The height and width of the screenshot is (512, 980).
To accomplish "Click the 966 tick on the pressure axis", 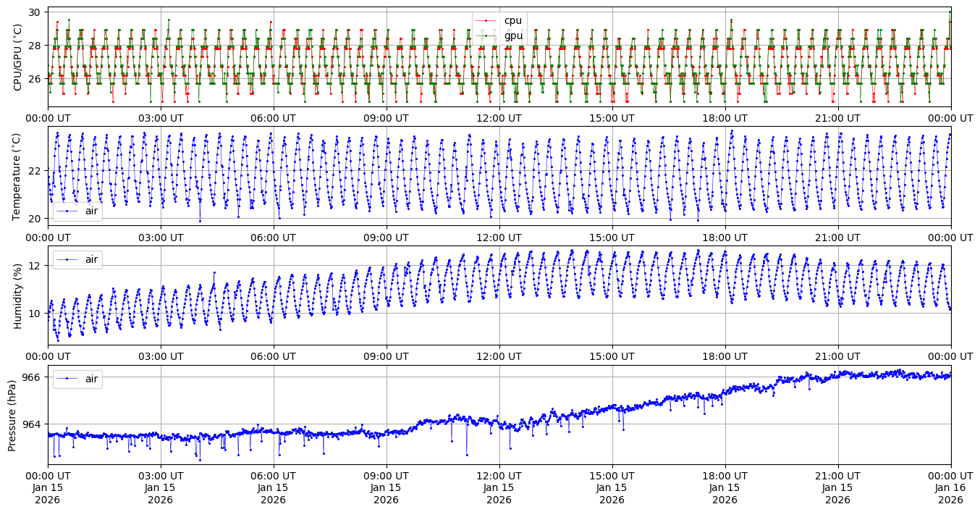I will pos(34,377).
